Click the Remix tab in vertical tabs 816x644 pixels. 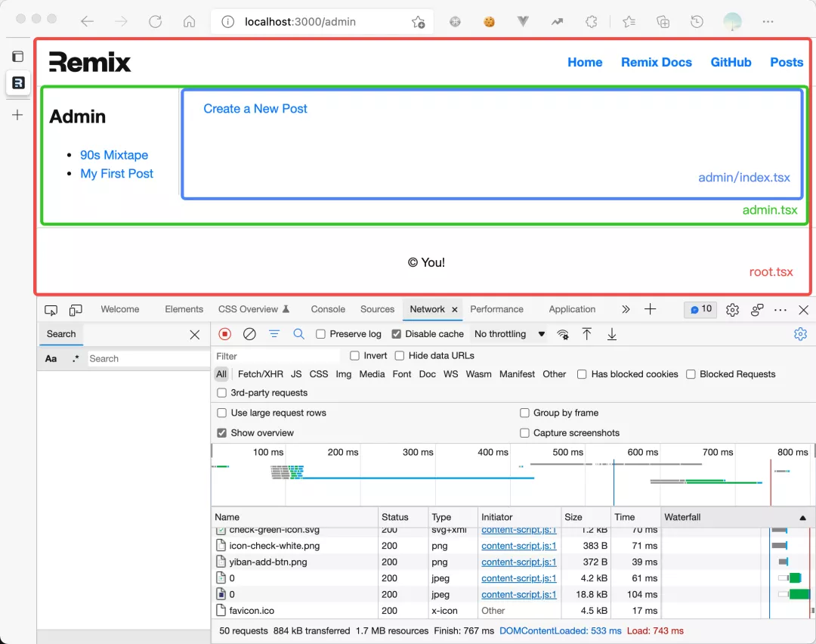coord(18,82)
